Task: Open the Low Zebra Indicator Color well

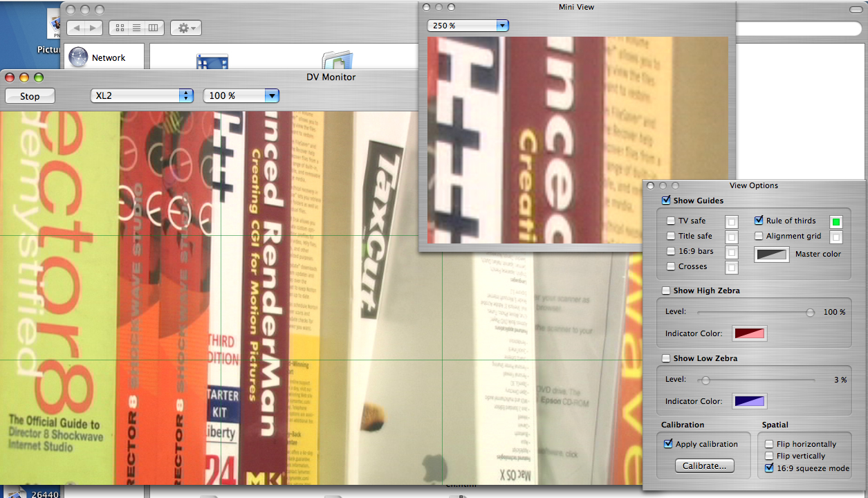Action: (750, 401)
